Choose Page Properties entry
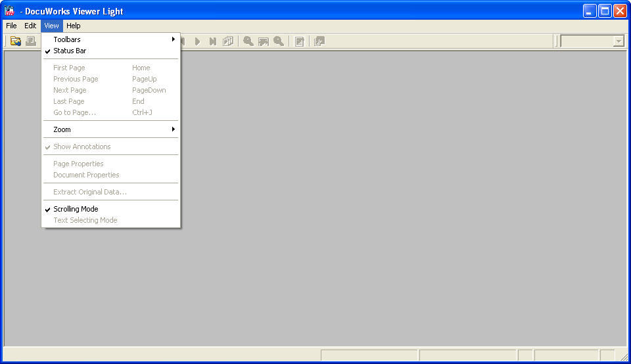The width and height of the screenshot is (631, 364). [111, 164]
